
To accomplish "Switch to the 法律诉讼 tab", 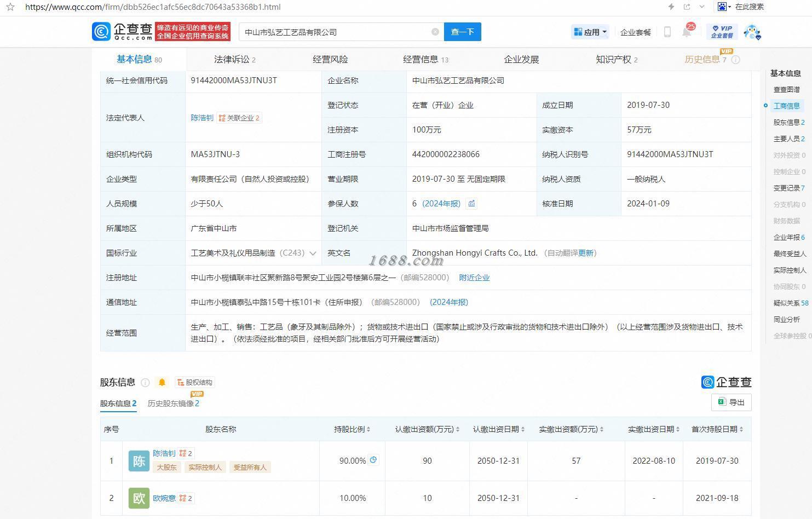I will [x=235, y=60].
